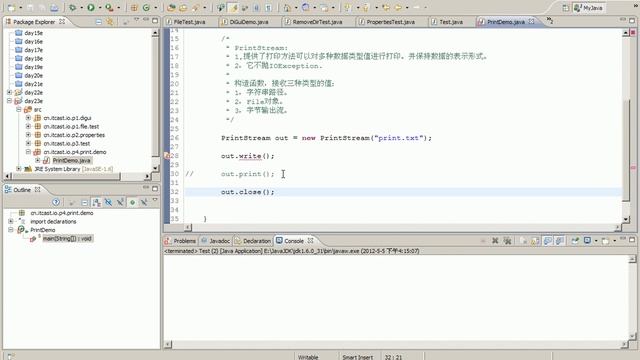Image resolution: width=640 pixels, height=360 pixels.
Task: Click the Run External Tools icon
Action: [109, 7]
